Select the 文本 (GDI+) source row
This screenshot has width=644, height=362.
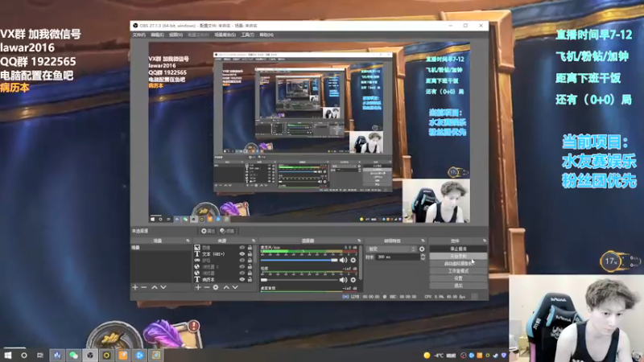(x=224, y=254)
